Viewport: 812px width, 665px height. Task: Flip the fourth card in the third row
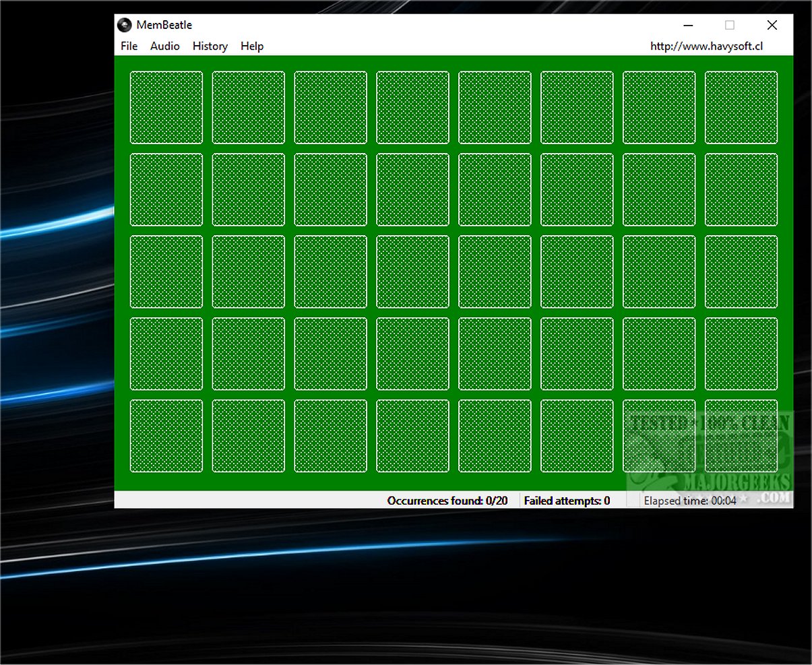coord(412,272)
